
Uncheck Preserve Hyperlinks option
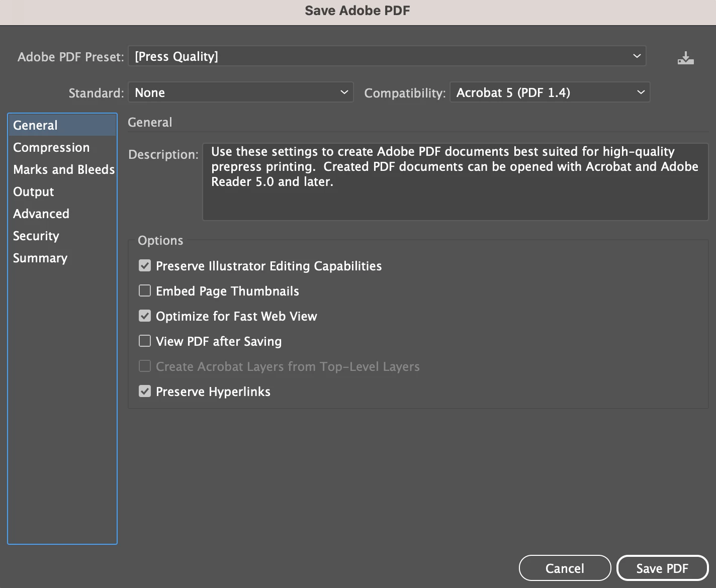(145, 391)
